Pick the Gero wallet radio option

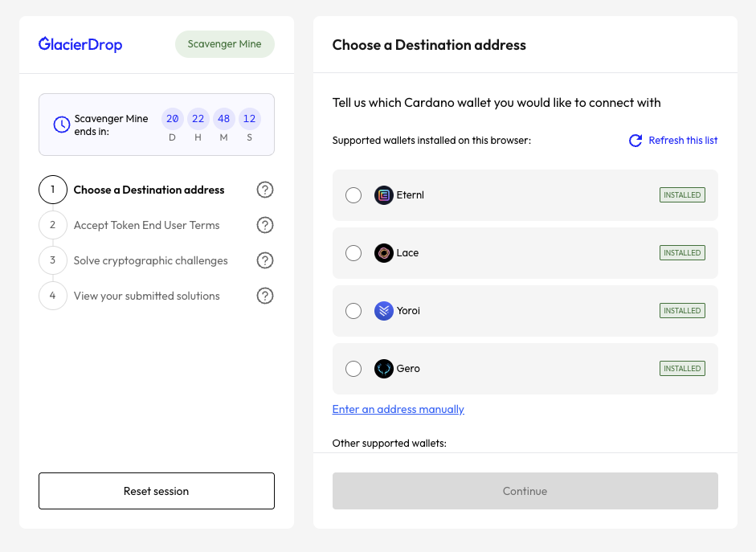click(353, 369)
